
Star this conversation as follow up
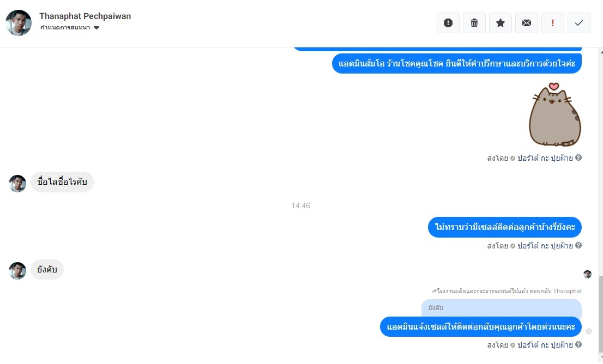click(501, 23)
